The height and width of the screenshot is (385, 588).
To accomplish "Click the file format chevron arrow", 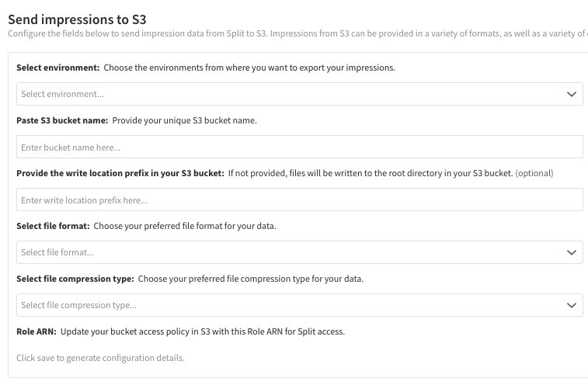I will [x=572, y=252].
